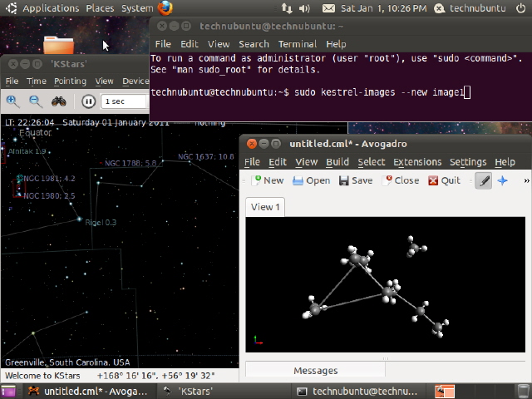The height and width of the screenshot is (399, 532).
Task: Click the KStars zoom in magnifier
Action: point(12,101)
